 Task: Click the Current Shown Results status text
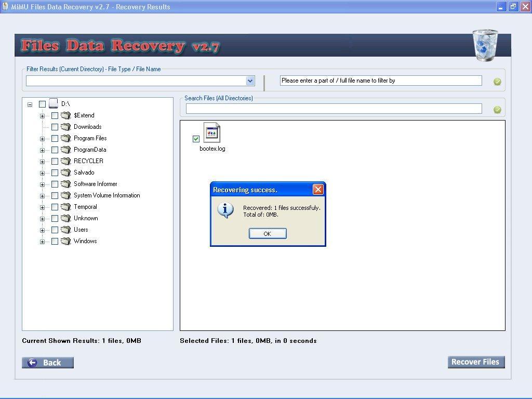82,341
